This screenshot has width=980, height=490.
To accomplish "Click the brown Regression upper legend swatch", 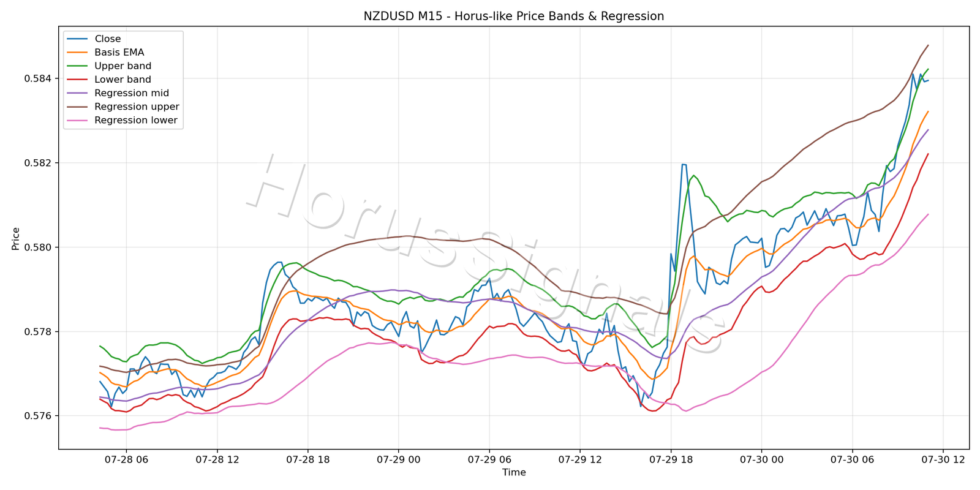I will [78, 107].
